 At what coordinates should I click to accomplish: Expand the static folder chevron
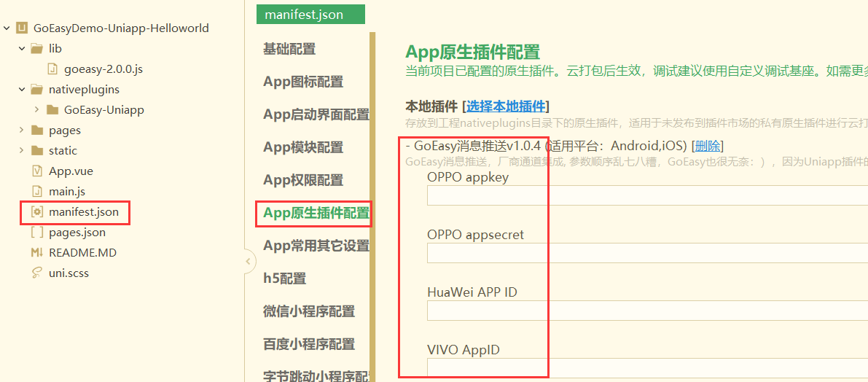(22, 151)
